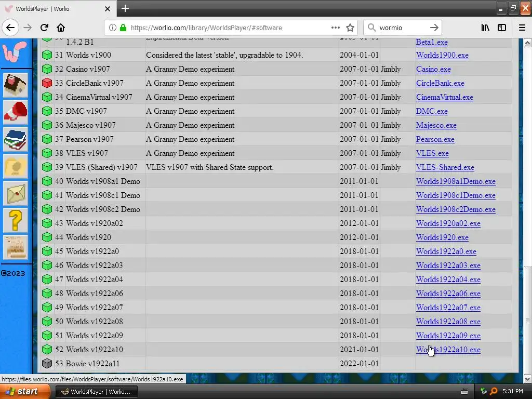Download Worlds1900.exe
Viewport: 532px width, 399px height.
tap(442, 55)
